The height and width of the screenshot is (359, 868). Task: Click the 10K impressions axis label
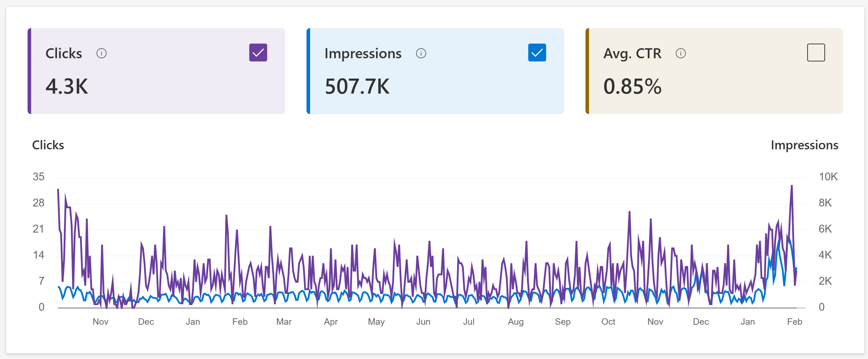828,176
